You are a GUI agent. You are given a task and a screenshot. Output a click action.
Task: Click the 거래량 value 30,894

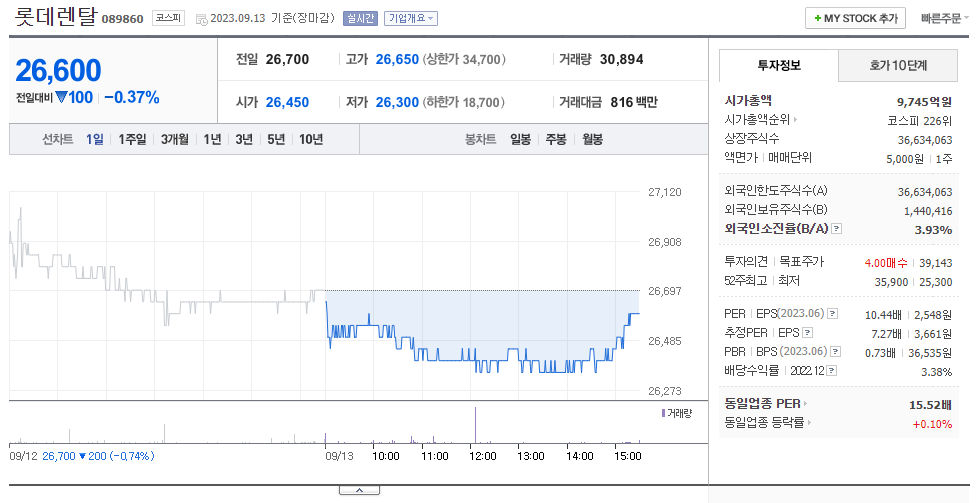(621, 60)
